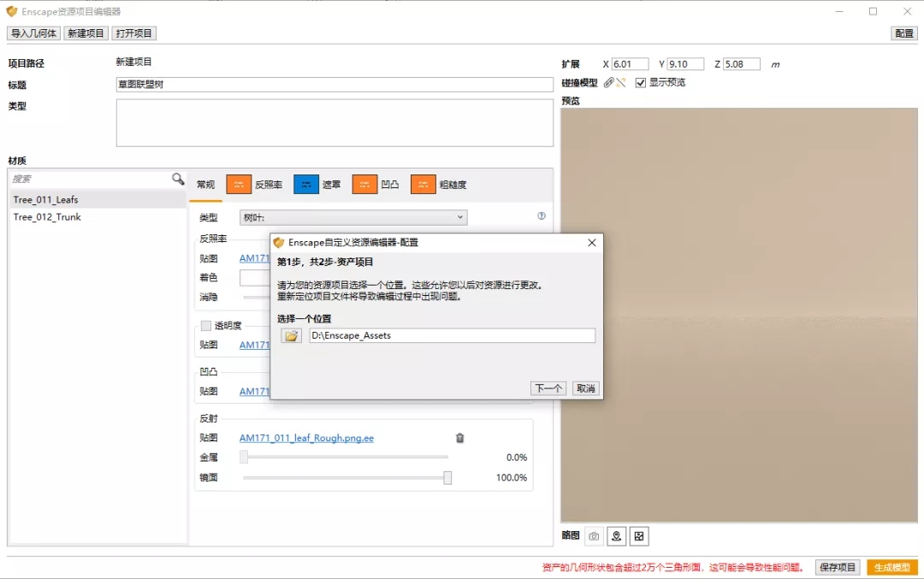The width and height of the screenshot is (924, 579).
Task: Select Tree_012_Trunk in the materials list
Action: 47,217
